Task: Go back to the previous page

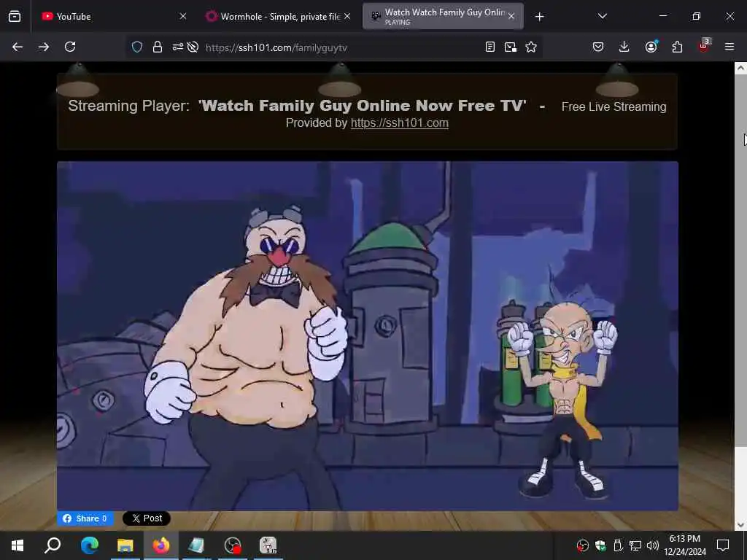Action: point(18,47)
